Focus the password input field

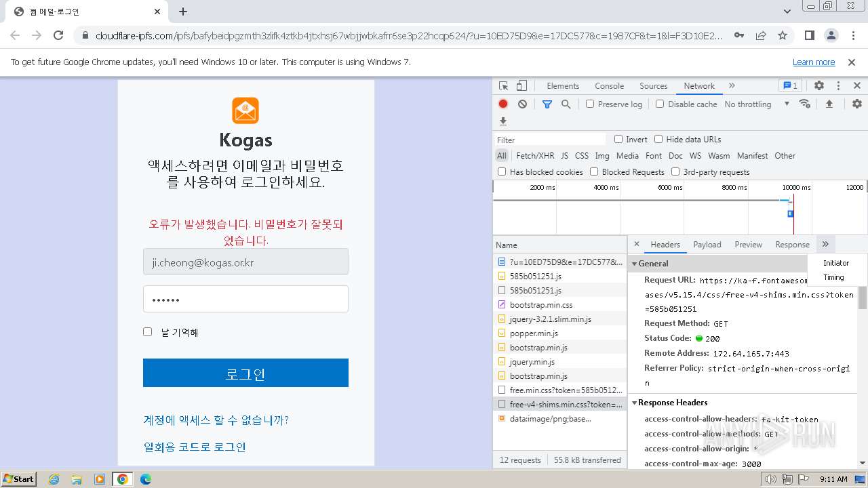point(245,299)
